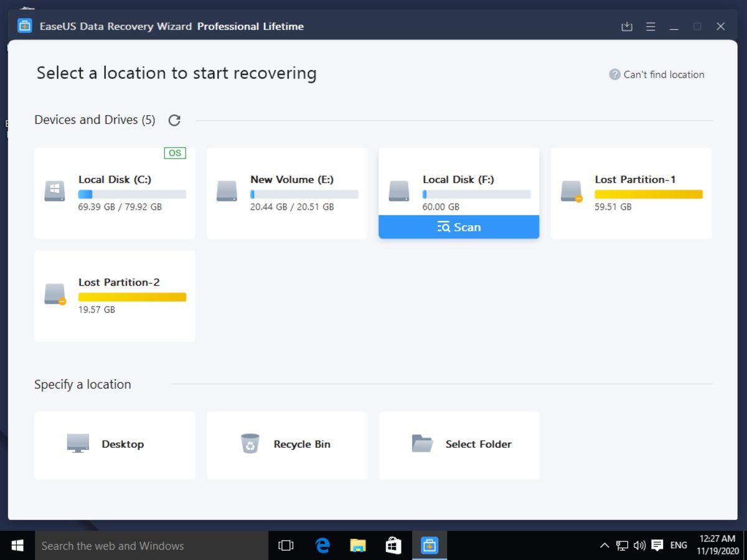This screenshot has height=560, width=747.
Task: Open the Can't find location help link
Action: coord(657,75)
